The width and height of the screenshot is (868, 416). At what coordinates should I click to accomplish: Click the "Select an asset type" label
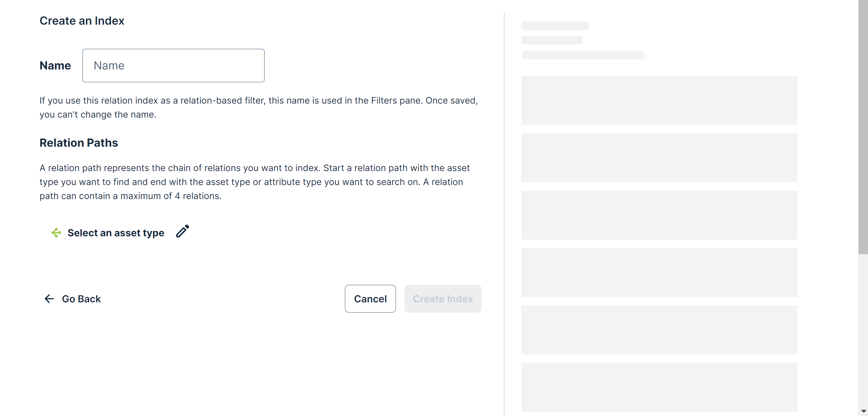pos(116,233)
